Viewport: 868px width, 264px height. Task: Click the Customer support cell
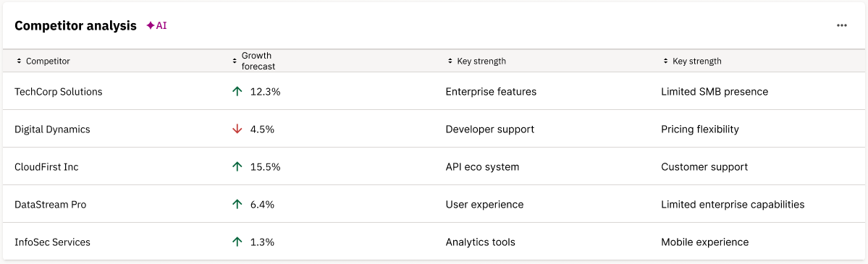(x=704, y=166)
